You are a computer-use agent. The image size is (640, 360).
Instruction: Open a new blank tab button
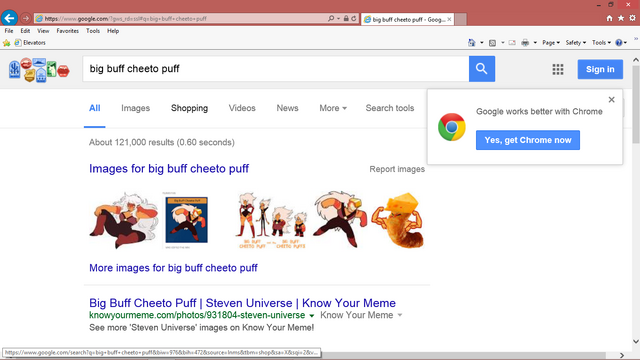[x=461, y=19]
